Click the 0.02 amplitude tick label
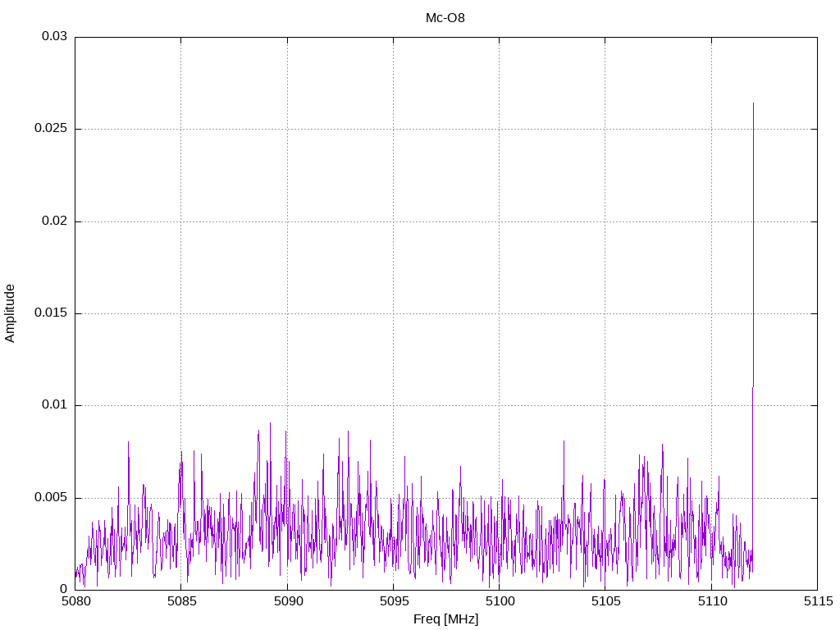 (54, 221)
